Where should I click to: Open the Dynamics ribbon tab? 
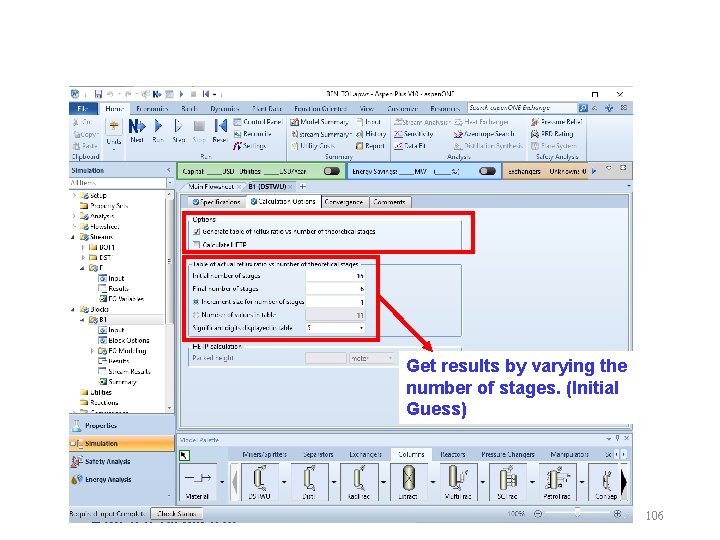(x=225, y=108)
